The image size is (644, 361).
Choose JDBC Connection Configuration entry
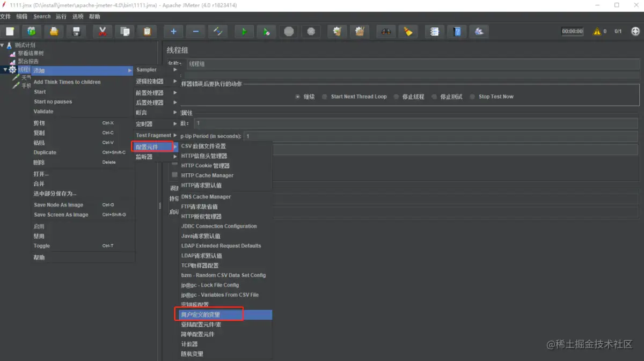click(225, 226)
